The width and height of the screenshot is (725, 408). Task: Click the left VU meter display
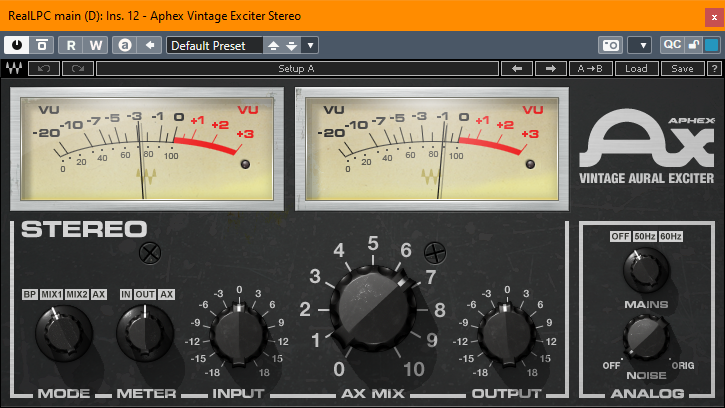point(147,149)
